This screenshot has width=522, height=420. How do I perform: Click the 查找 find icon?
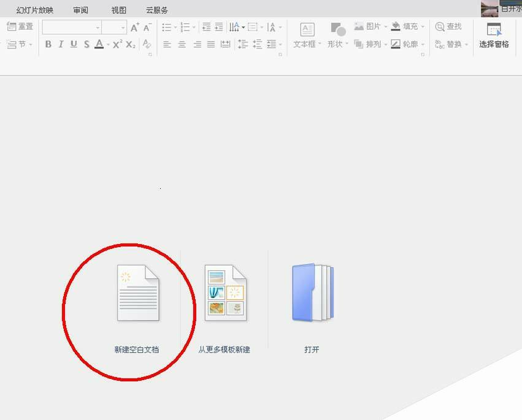coord(448,26)
